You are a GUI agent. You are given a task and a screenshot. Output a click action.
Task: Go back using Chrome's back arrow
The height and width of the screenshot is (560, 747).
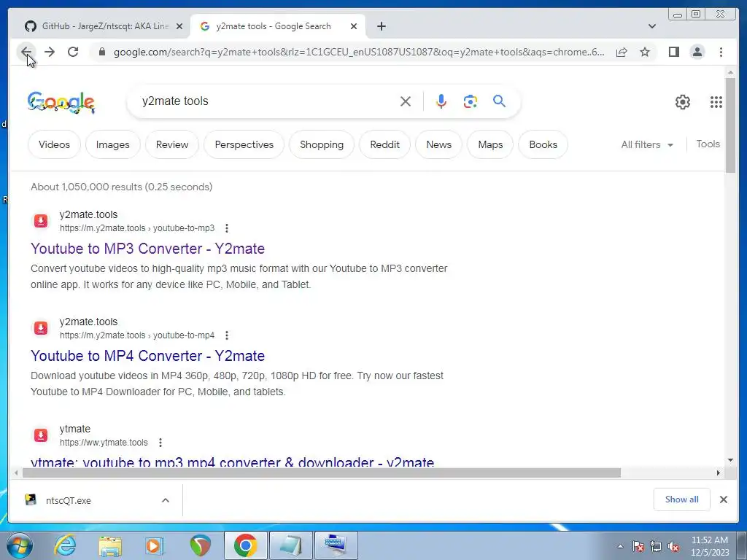(26, 52)
